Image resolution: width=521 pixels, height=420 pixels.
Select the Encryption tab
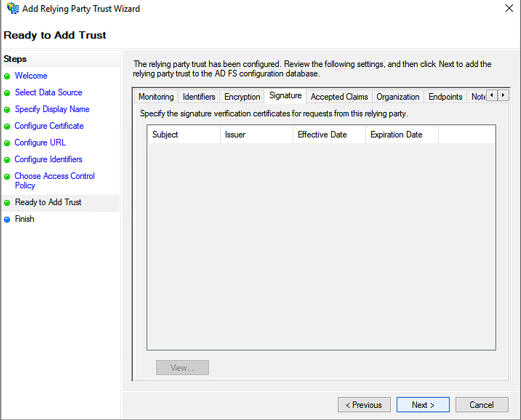click(x=242, y=97)
